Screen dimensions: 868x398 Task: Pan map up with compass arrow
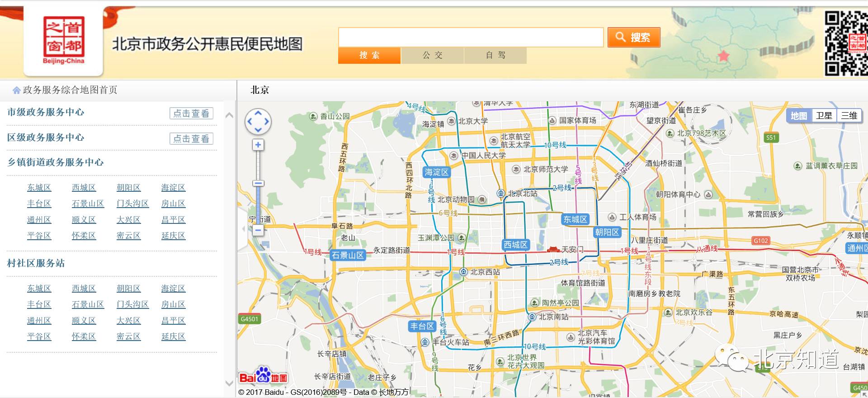pos(258,113)
